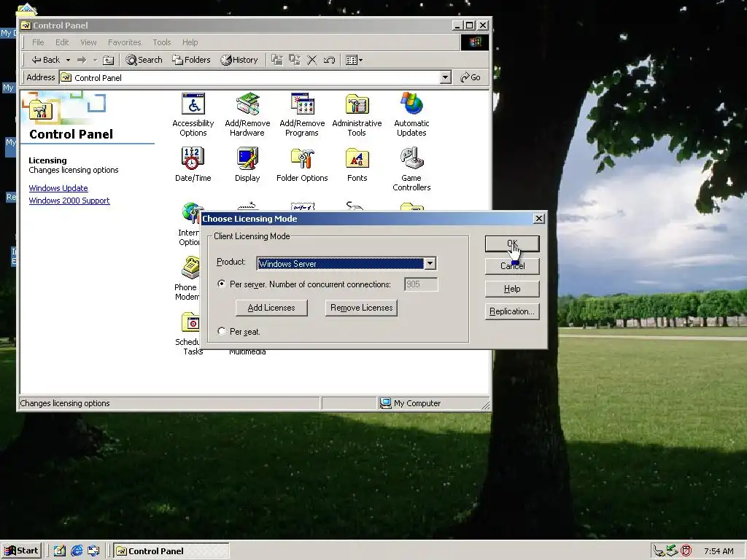The image size is (747, 560).
Task: Click the Undo toolbar icon
Action: point(329,60)
